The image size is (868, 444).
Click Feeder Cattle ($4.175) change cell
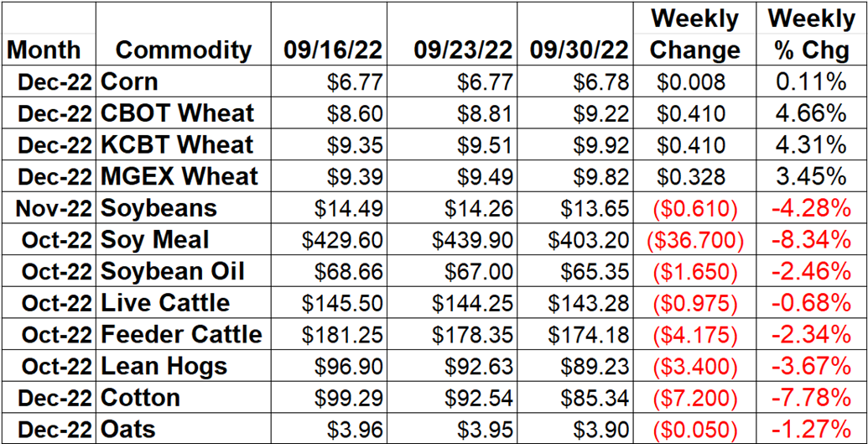click(694, 334)
